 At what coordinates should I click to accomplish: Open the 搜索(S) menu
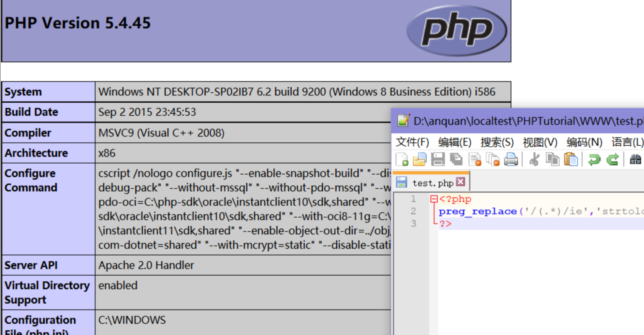tap(497, 142)
